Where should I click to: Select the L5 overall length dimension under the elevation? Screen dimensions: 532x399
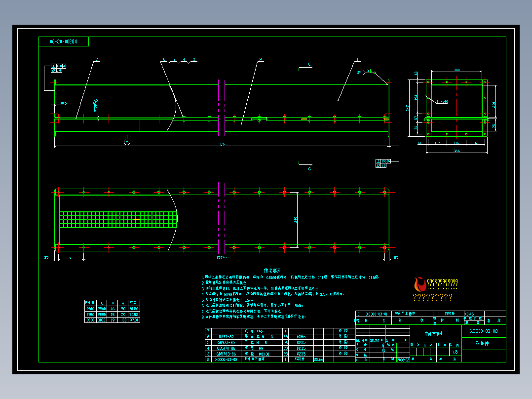click(x=222, y=144)
